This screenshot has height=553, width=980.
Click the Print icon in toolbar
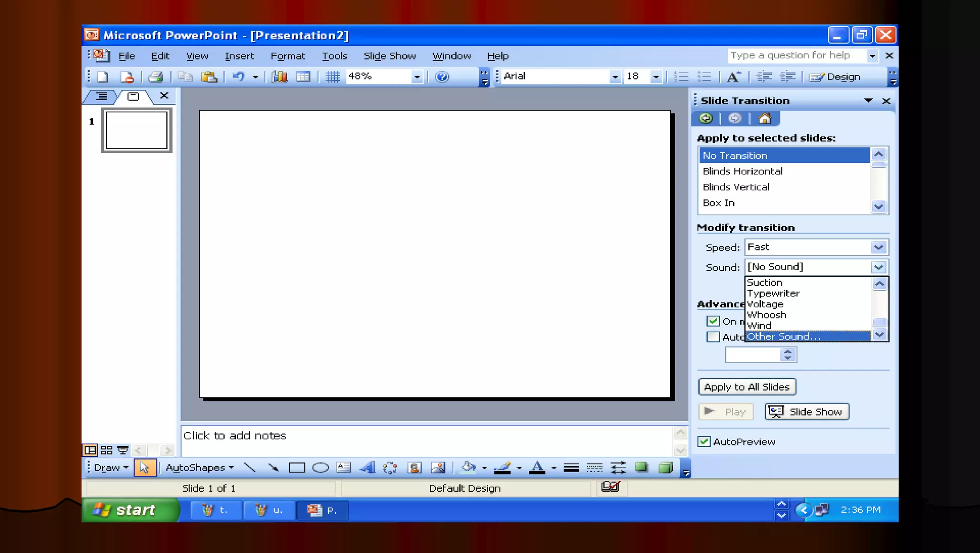click(156, 77)
